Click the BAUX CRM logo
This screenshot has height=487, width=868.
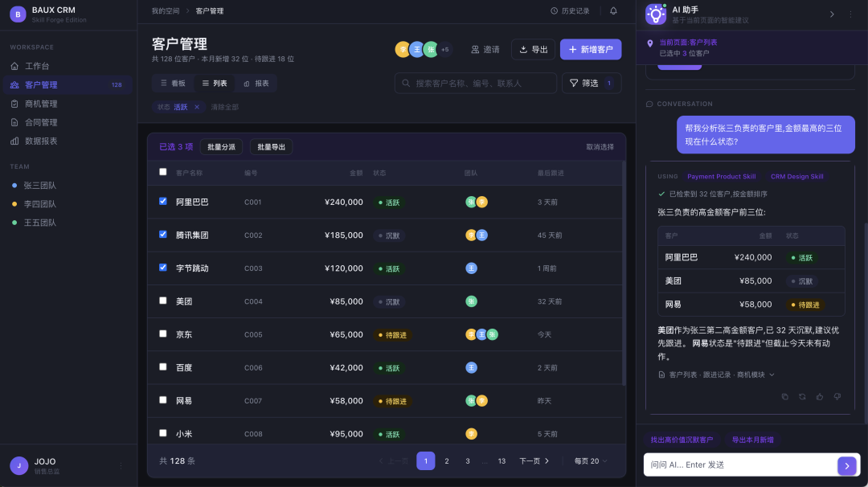point(18,14)
